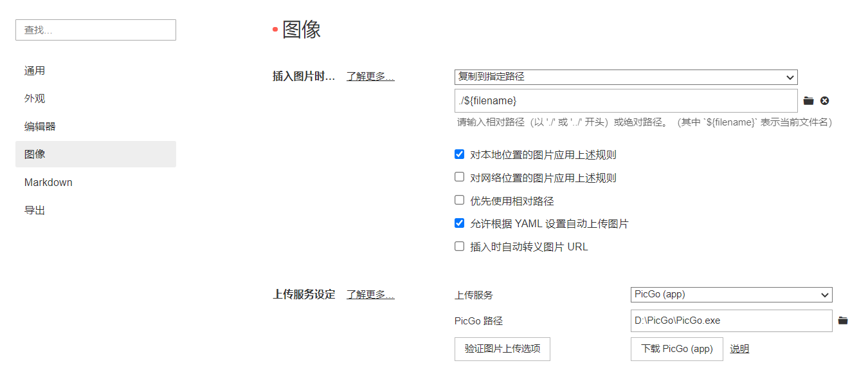This screenshot has width=868, height=381.
Task: Open the 通用 settings section
Action: coord(35,71)
